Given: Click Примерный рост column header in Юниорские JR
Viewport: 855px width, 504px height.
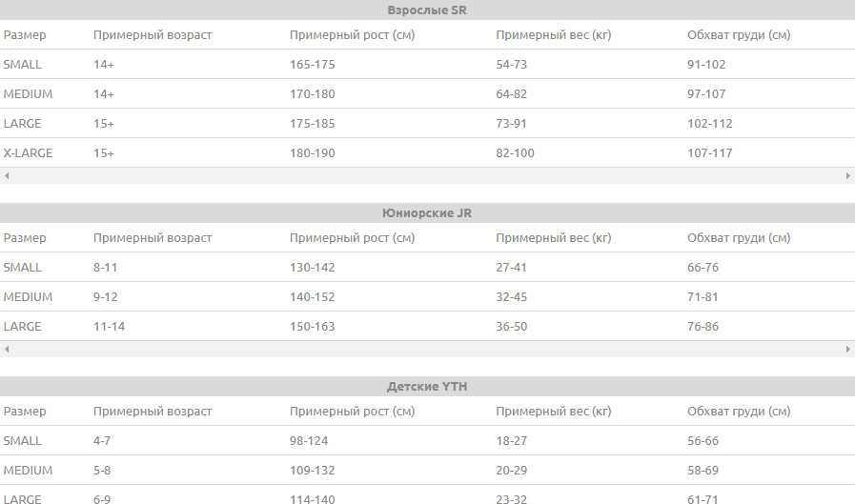Looking at the screenshot, I should (x=352, y=238).
